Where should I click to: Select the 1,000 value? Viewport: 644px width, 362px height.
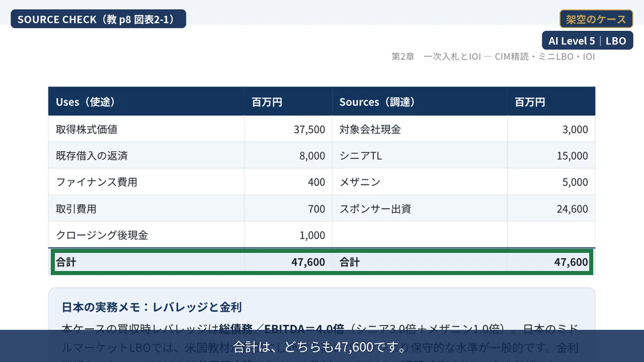tap(312, 235)
